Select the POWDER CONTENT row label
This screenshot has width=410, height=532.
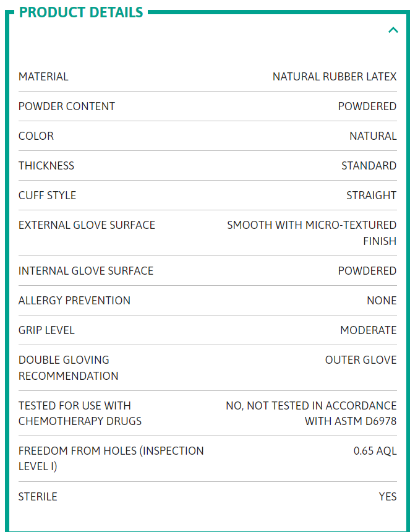pos(67,106)
